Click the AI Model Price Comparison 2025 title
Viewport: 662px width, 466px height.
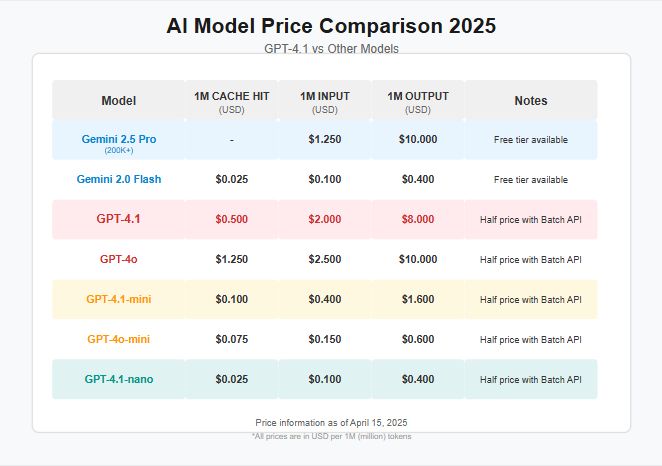[331, 25]
